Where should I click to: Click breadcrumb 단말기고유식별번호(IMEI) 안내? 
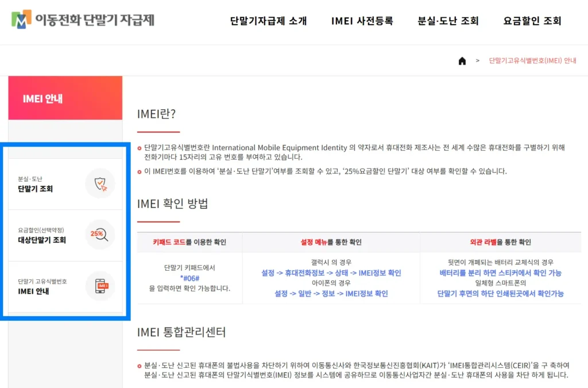click(532, 61)
